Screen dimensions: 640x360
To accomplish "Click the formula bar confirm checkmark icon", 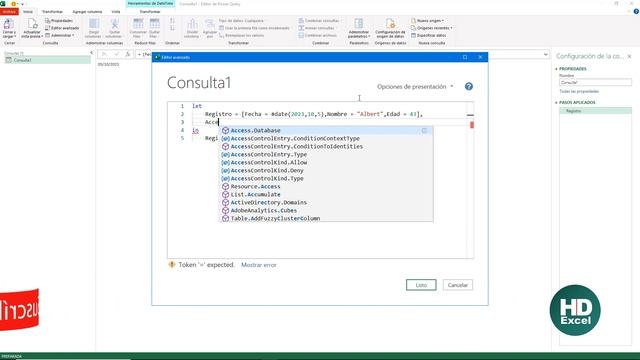I will pos(116,54).
